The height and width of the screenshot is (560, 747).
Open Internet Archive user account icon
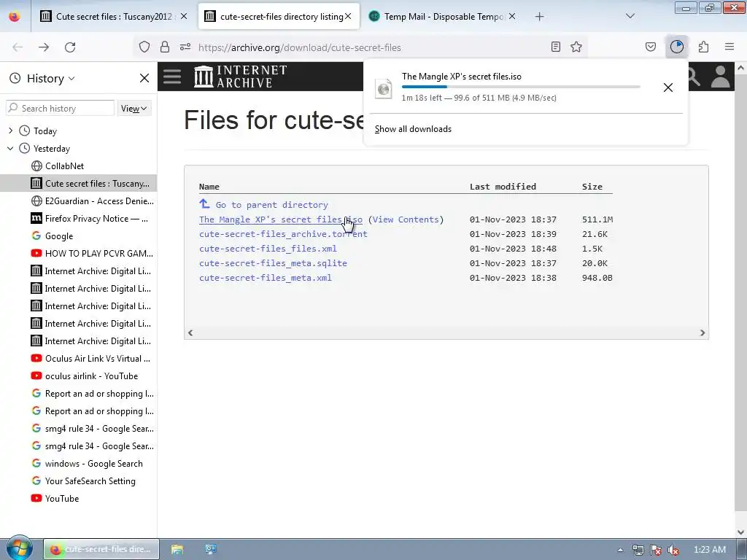720,76
